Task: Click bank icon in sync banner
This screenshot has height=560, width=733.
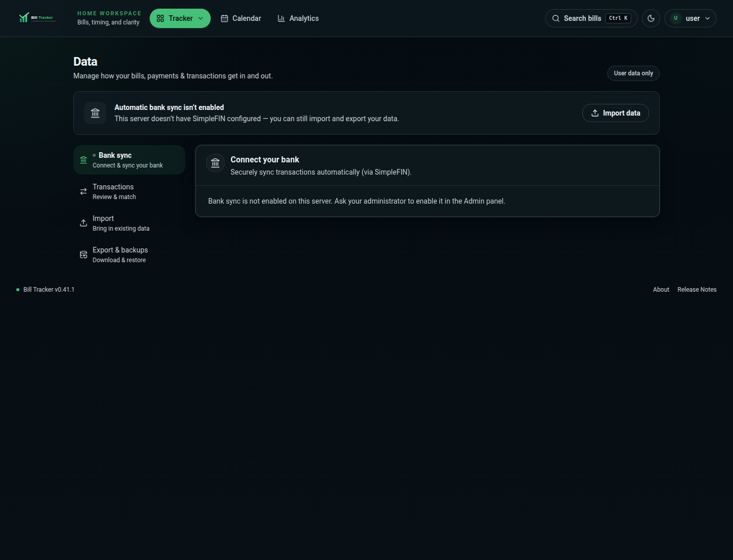Action: (95, 113)
